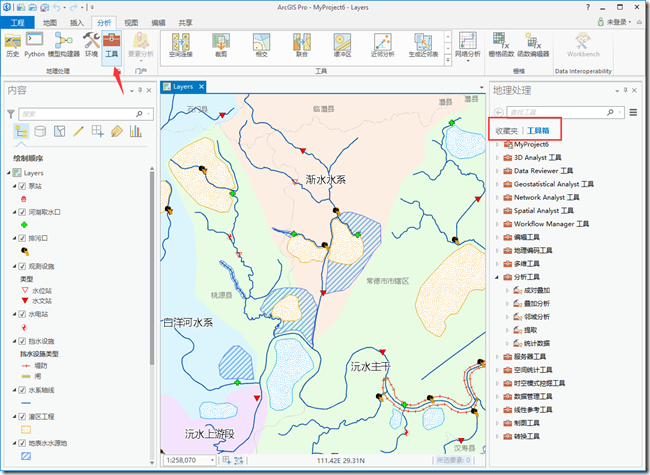650x475 pixels.
Task: Open the 网络分析 network analysis menu
Action: [468, 46]
